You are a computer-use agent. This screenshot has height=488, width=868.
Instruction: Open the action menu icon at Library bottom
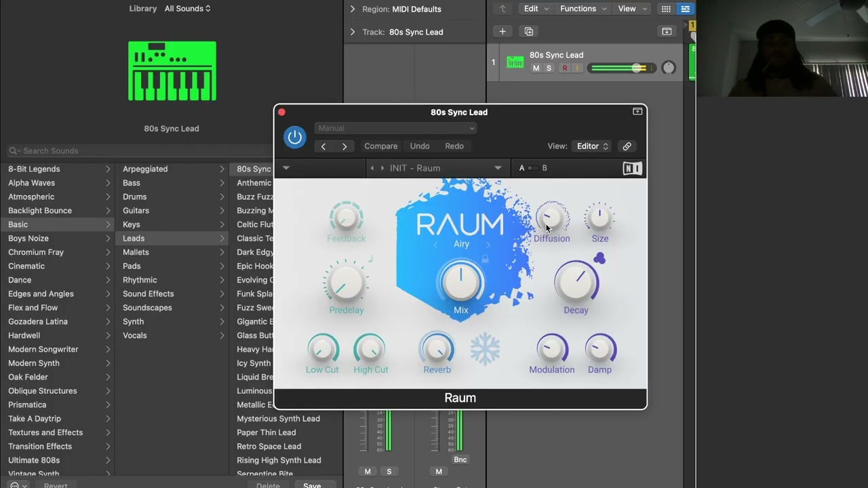click(19, 485)
